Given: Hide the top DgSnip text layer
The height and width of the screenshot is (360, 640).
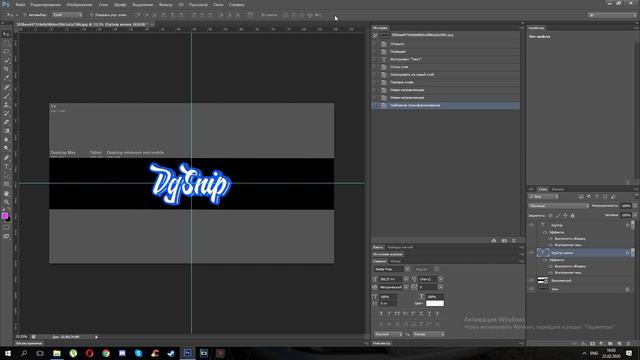Looking at the screenshot, I should point(531,225).
